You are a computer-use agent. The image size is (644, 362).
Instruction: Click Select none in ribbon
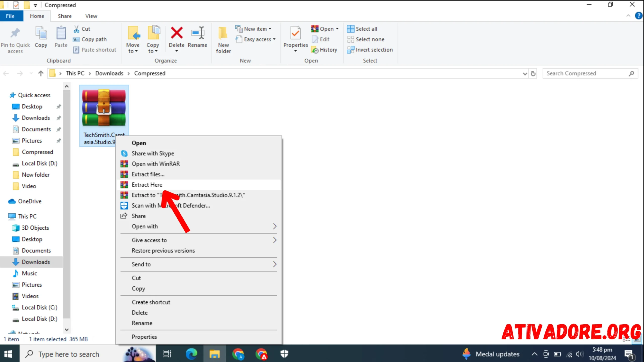pos(366,39)
